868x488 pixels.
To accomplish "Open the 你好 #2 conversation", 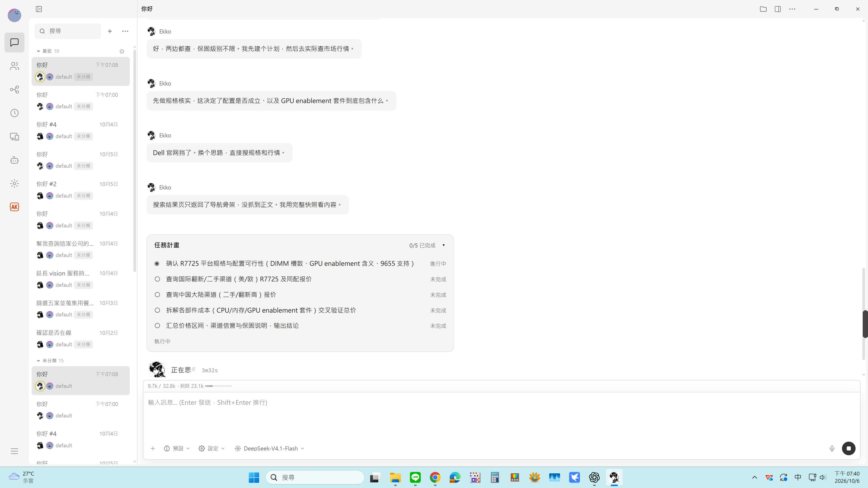I will click(80, 190).
